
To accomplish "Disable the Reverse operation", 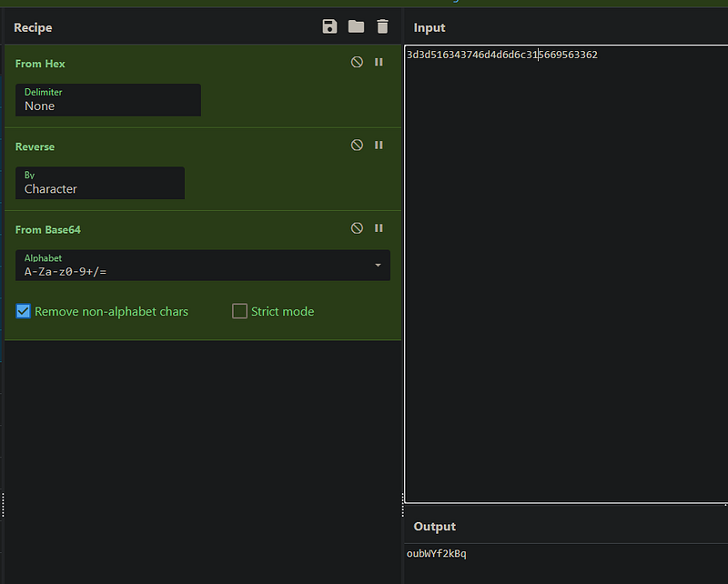I will [x=357, y=145].
